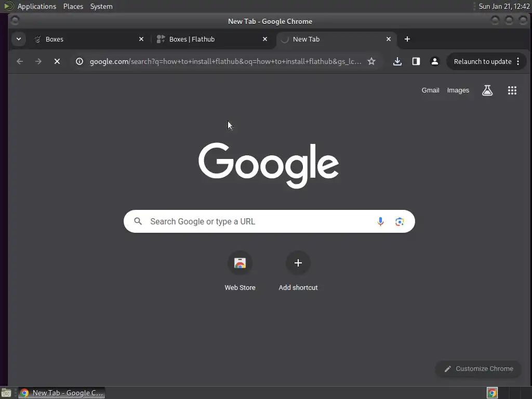Go back to previous page
The height and width of the screenshot is (399, 532).
[x=20, y=61]
